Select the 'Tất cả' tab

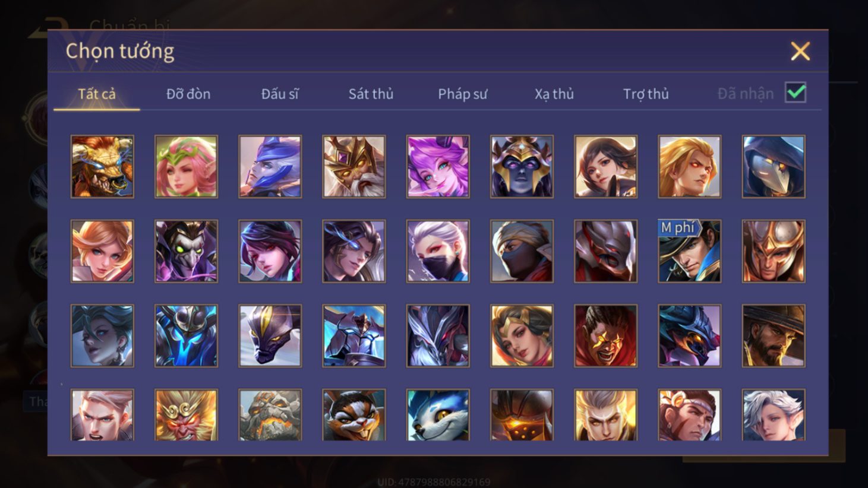[97, 94]
